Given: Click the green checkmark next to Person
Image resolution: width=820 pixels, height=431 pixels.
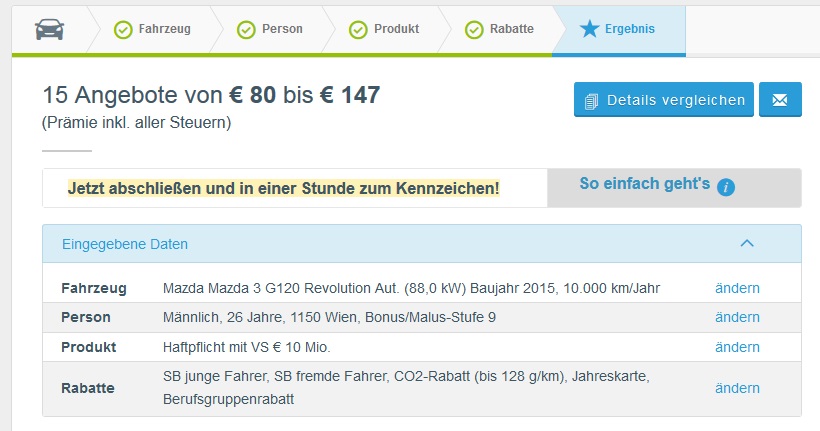Looking at the screenshot, I should coord(246,30).
